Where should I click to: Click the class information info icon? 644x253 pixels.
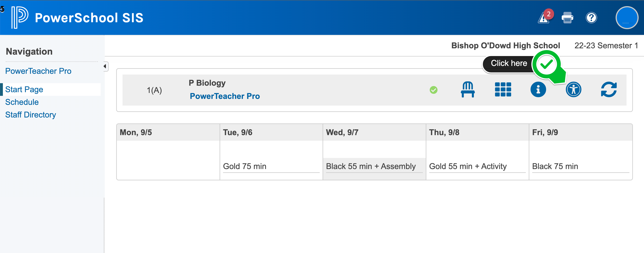pyautogui.click(x=538, y=89)
